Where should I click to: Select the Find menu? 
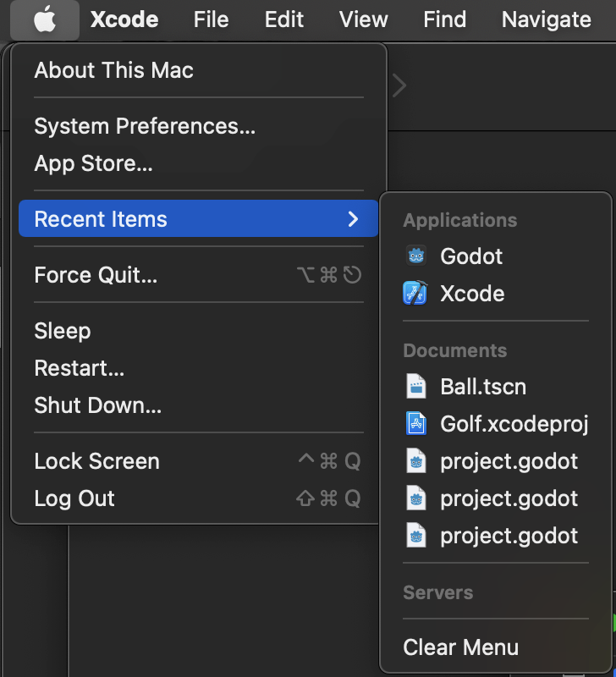click(443, 19)
